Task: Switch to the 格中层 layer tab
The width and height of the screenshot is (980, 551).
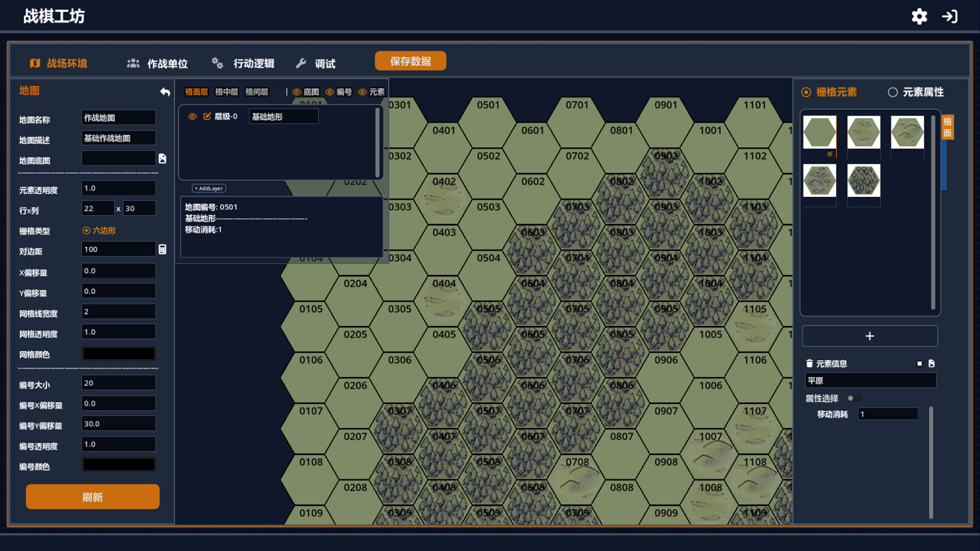Action: pyautogui.click(x=227, y=92)
